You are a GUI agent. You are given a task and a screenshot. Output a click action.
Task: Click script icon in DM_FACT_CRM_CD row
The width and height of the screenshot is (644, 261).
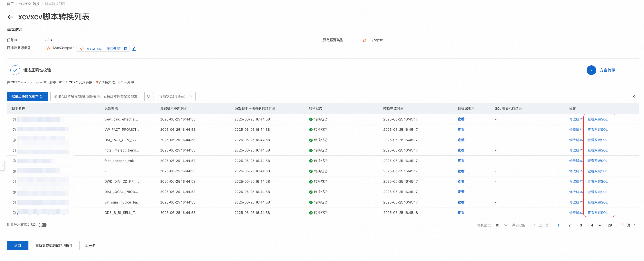point(14,140)
